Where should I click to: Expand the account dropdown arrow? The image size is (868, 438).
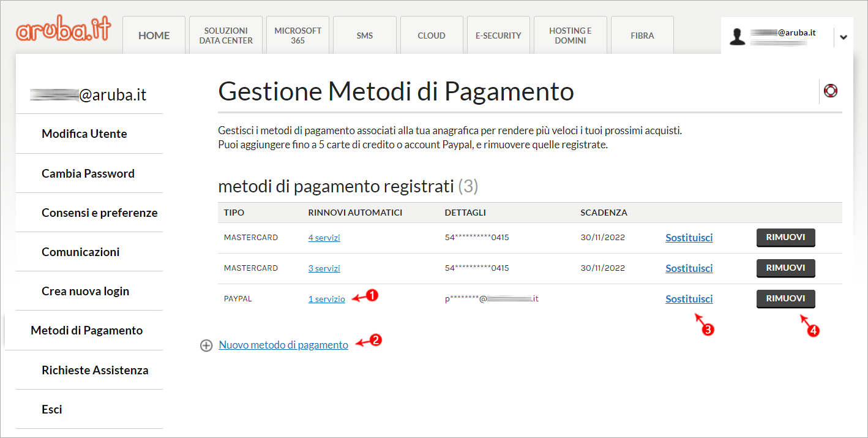844,37
